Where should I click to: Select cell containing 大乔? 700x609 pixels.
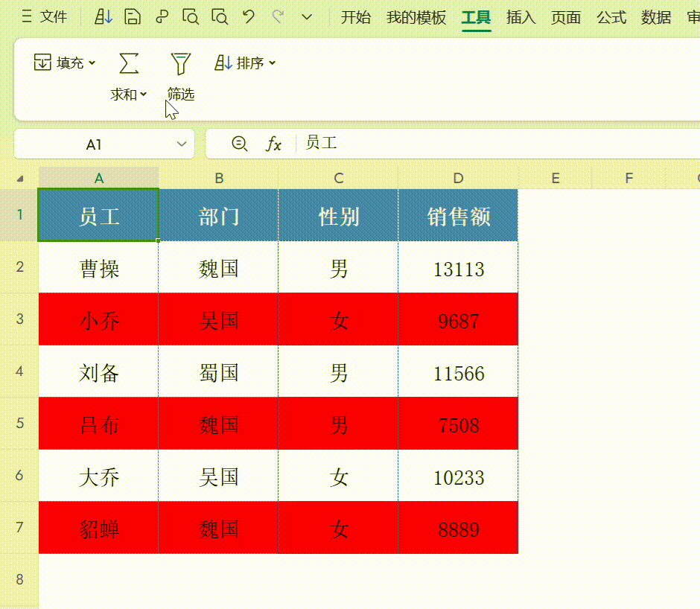tap(98, 476)
